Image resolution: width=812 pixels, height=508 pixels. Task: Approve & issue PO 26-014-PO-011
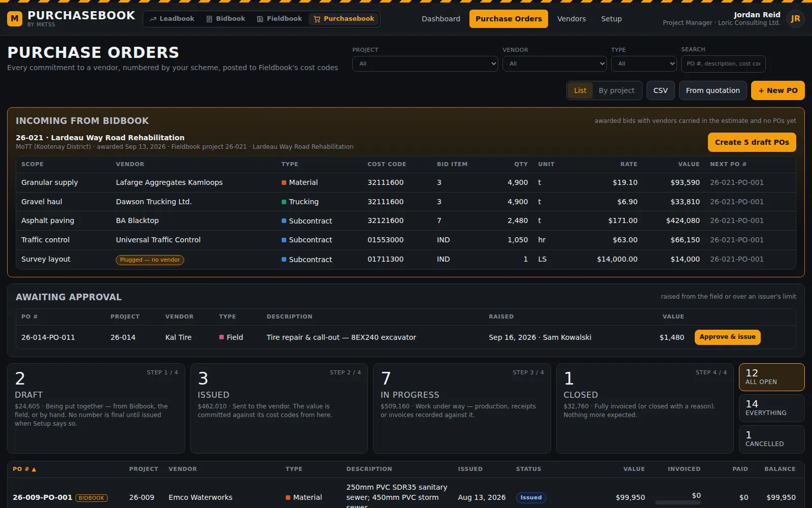click(x=727, y=337)
